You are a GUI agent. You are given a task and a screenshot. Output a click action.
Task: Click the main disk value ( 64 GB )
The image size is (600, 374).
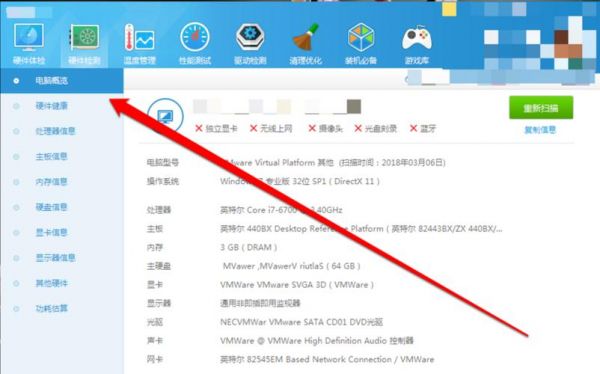click(x=291, y=266)
